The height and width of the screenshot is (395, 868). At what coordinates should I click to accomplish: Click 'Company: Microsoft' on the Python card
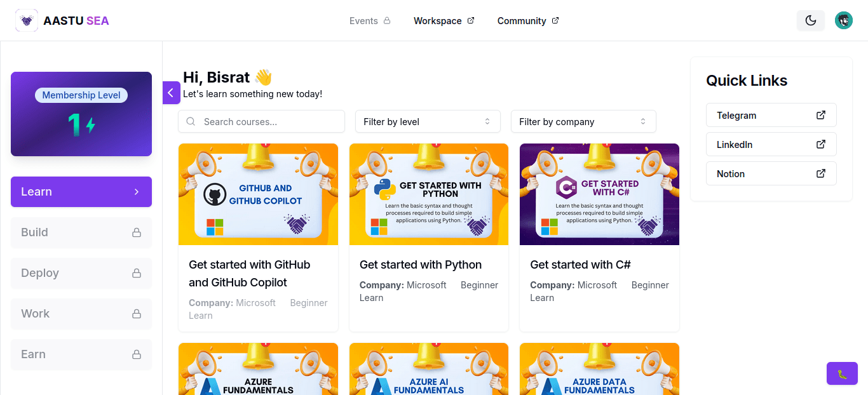click(403, 285)
